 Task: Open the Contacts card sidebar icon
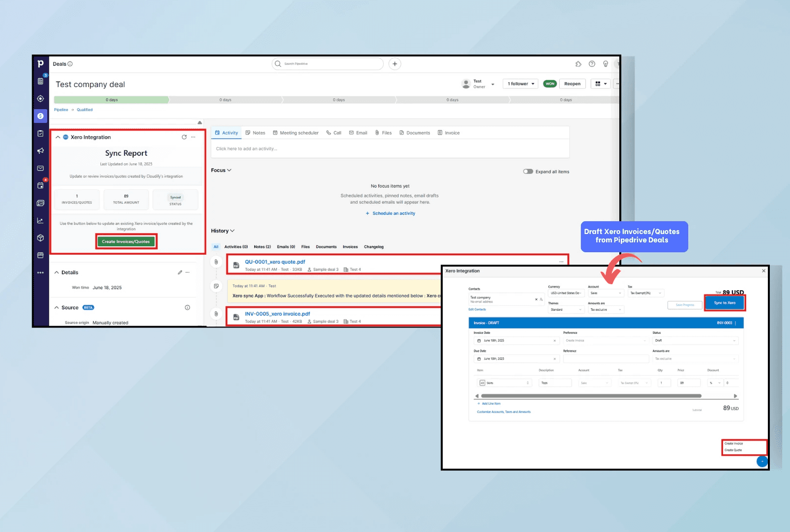[x=40, y=203]
